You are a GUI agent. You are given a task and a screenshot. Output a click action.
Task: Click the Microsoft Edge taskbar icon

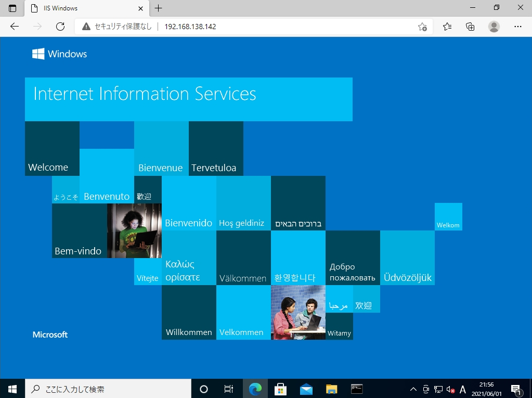click(255, 389)
